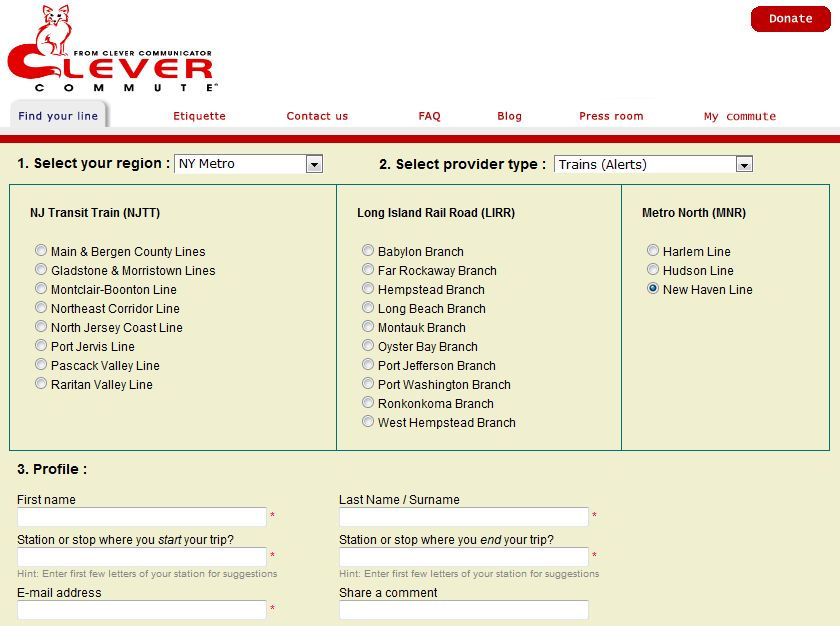Click the '3. Profile :' section heading
Viewport: 840px width, 626px height.
point(52,469)
